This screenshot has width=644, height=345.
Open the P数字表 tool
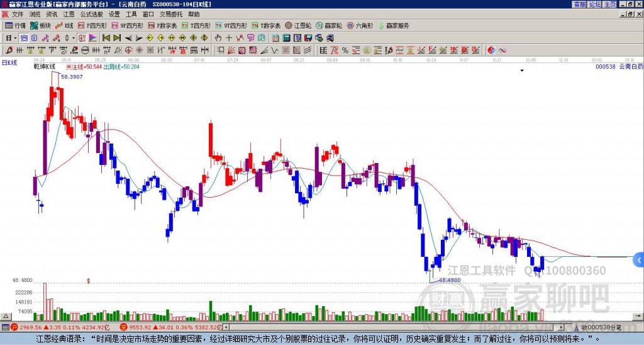[x=162, y=25]
